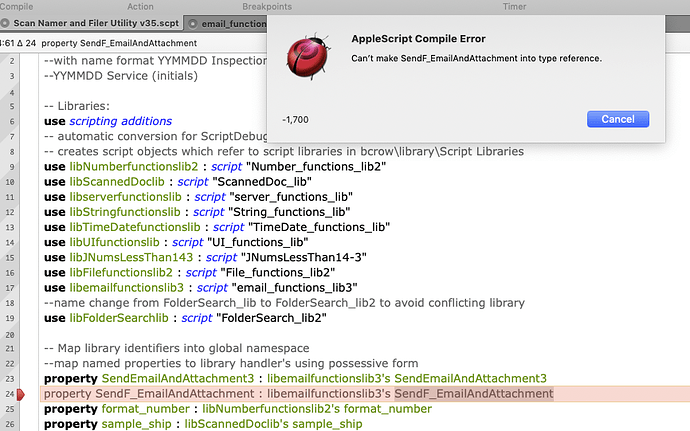
Task: Click the Cancel button in error dialog
Action: pos(617,119)
